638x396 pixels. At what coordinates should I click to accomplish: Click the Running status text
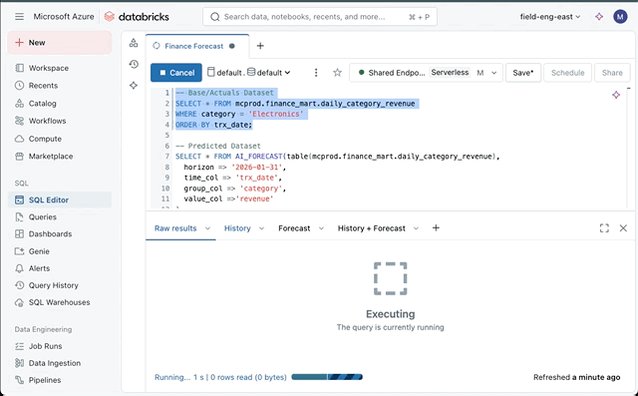[220, 377]
